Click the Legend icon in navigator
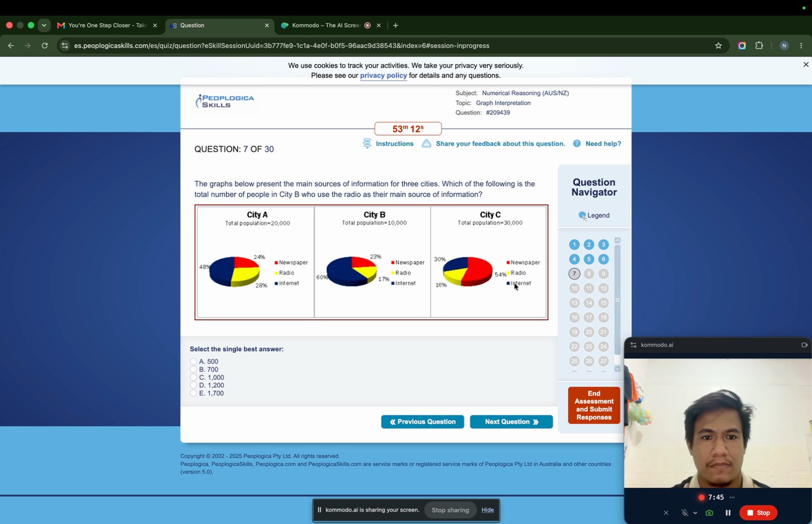 click(582, 215)
